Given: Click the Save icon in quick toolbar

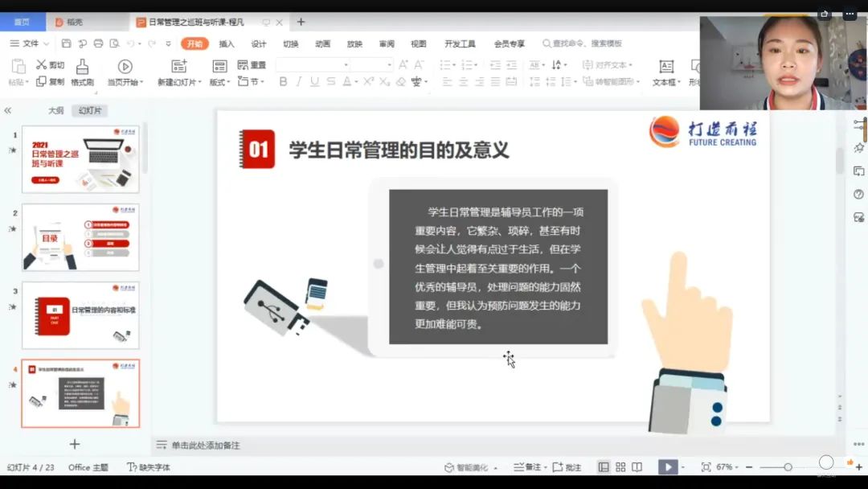Looking at the screenshot, I should (67, 43).
